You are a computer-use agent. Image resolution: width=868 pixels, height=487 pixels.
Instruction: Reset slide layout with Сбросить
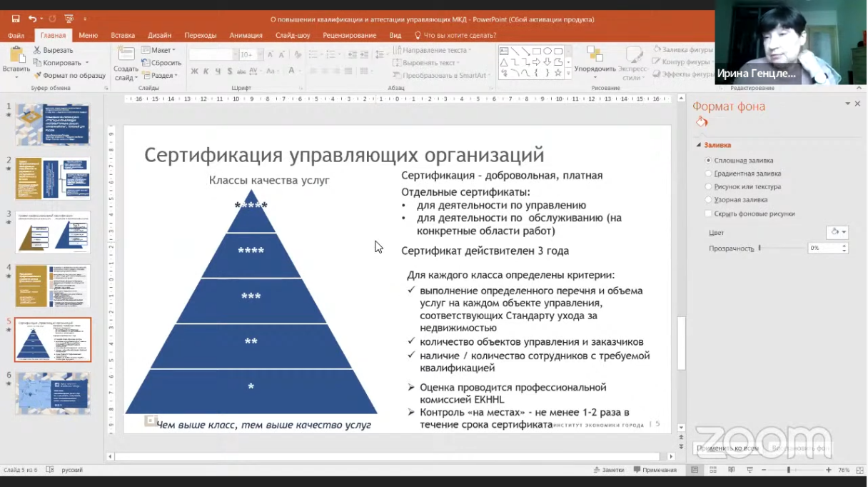[161, 63]
